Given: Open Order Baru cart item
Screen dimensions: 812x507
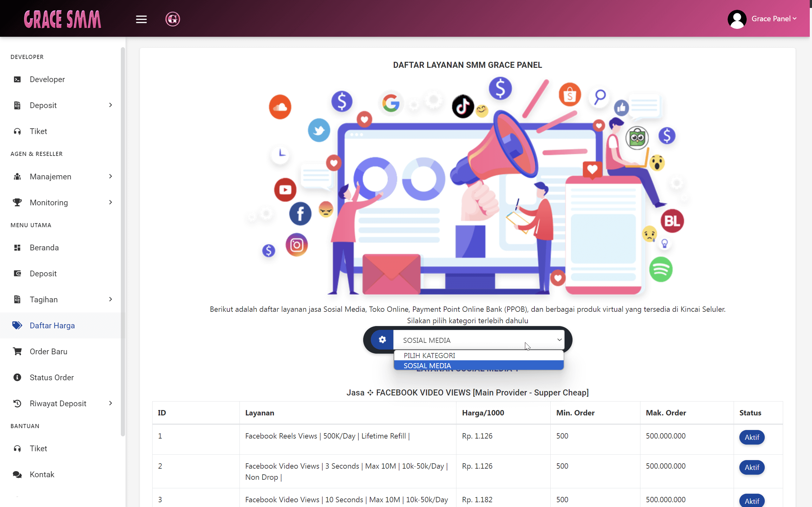Looking at the screenshot, I should coord(48,351).
